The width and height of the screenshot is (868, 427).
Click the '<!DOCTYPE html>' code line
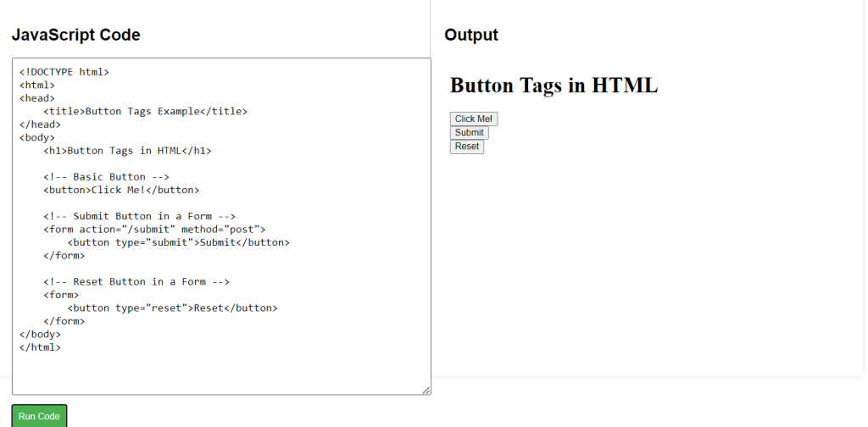(x=64, y=72)
